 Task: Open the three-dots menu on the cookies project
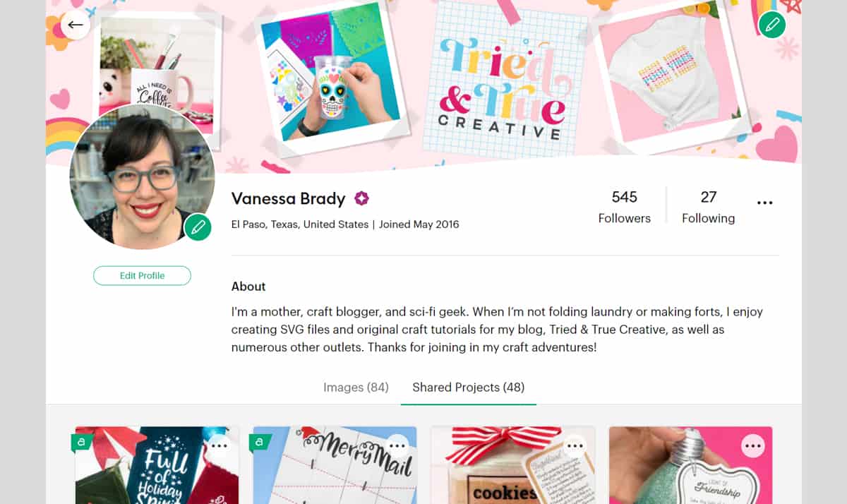coord(576,445)
